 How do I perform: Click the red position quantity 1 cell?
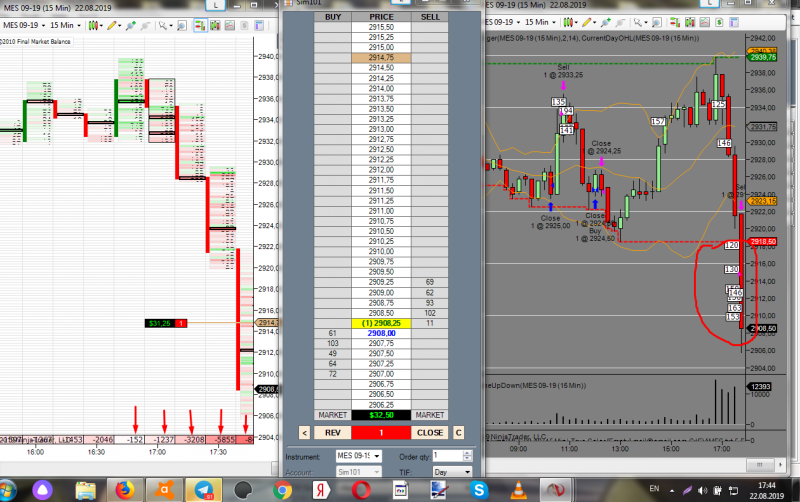pyautogui.click(x=381, y=433)
